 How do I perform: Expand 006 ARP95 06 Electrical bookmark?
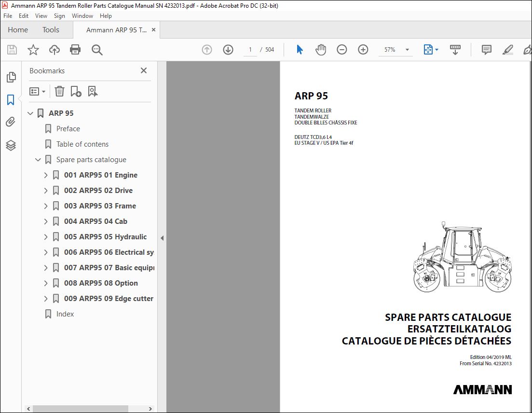46,252
